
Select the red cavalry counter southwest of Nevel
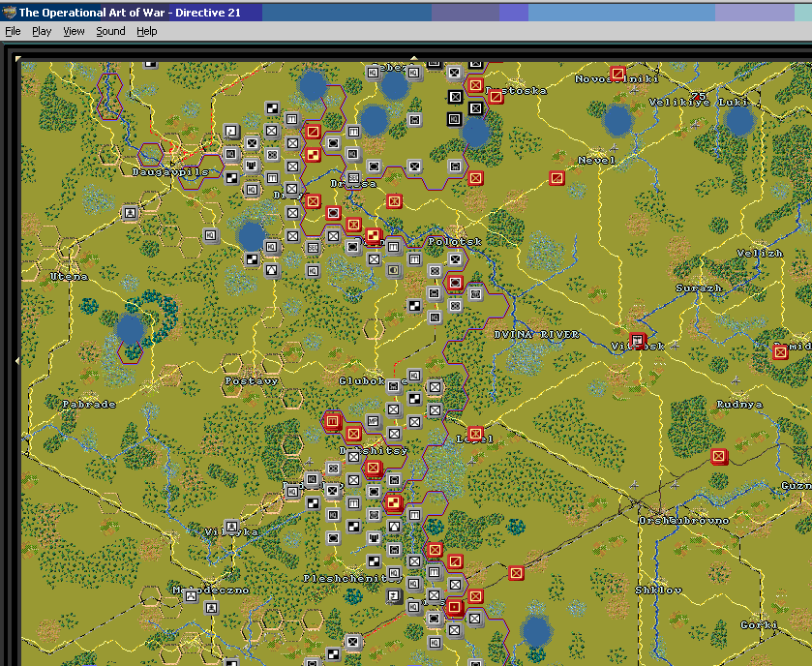coord(556,178)
